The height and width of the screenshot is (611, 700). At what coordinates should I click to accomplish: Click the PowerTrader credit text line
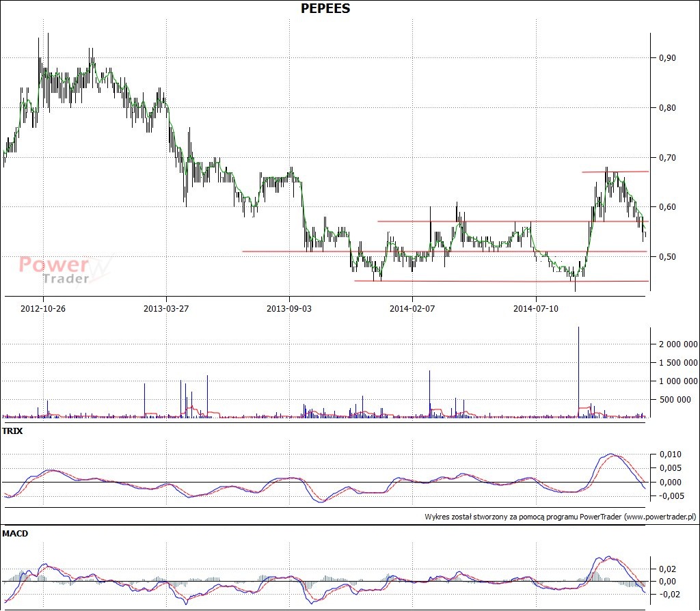pos(561,517)
